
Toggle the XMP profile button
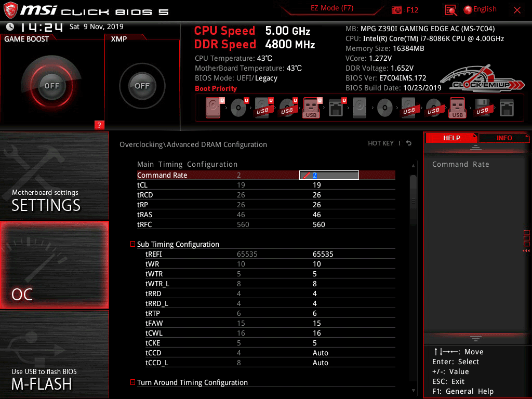[142, 86]
